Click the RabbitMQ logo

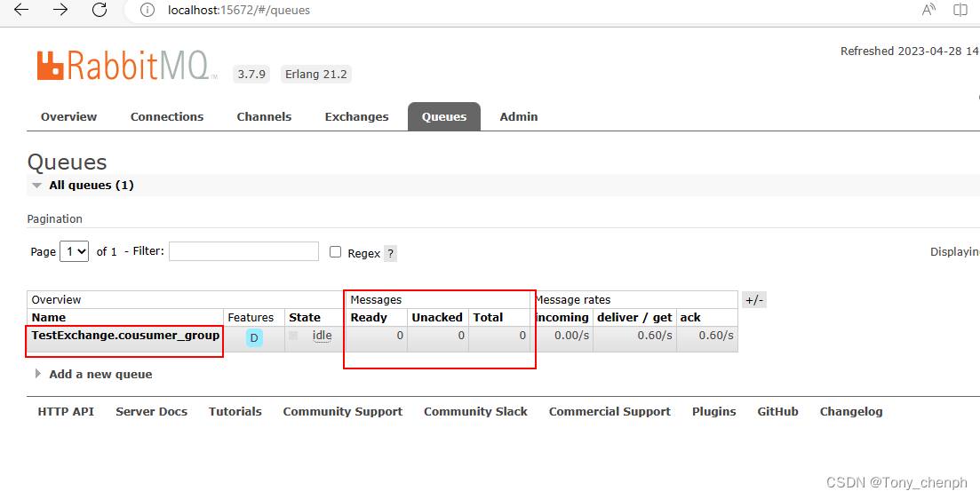[127, 66]
